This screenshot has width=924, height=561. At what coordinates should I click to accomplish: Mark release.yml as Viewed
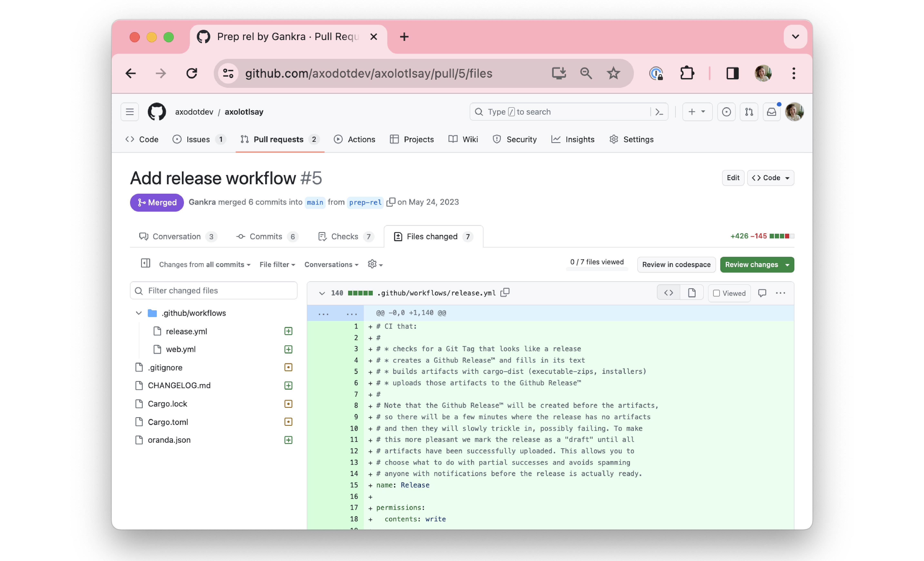729,293
